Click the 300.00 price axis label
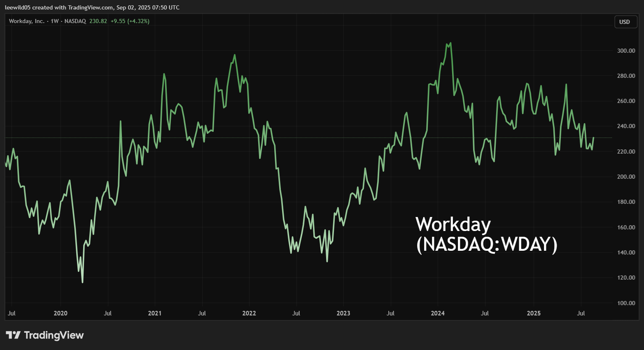 pos(626,51)
